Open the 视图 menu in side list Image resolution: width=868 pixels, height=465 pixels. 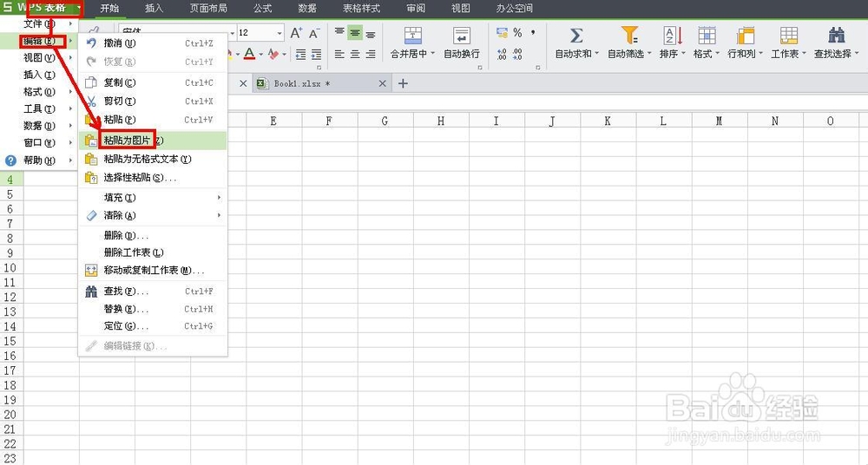39,57
